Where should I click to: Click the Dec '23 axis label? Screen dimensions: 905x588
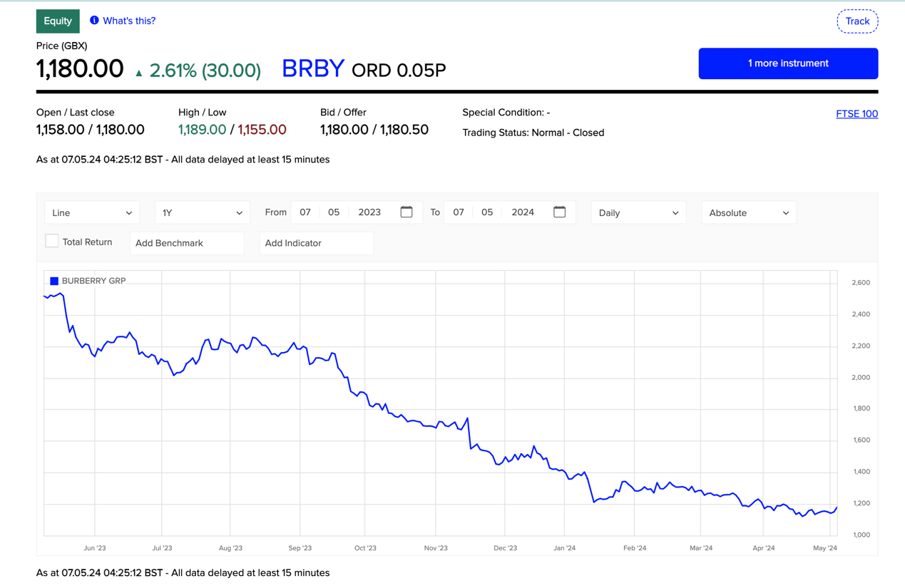point(505,548)
